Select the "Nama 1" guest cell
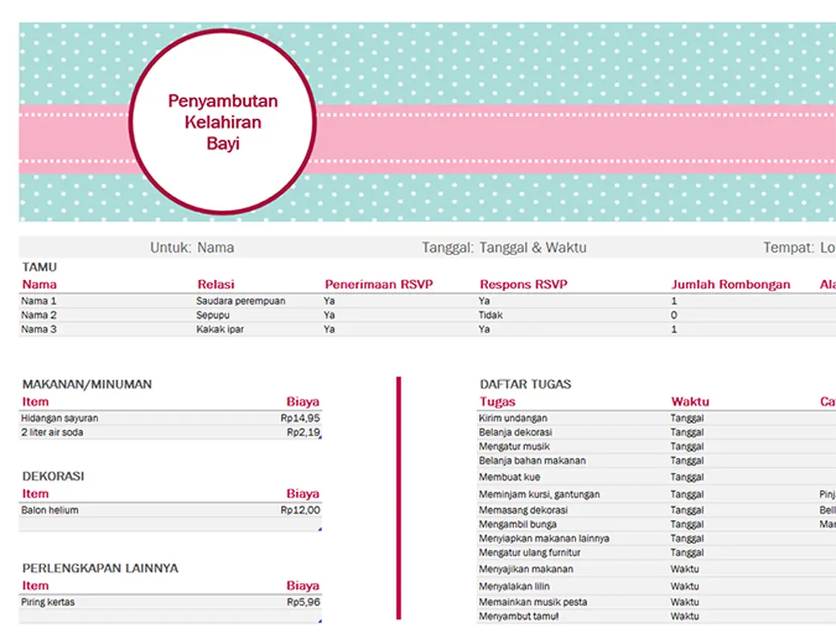 (39, 301)
